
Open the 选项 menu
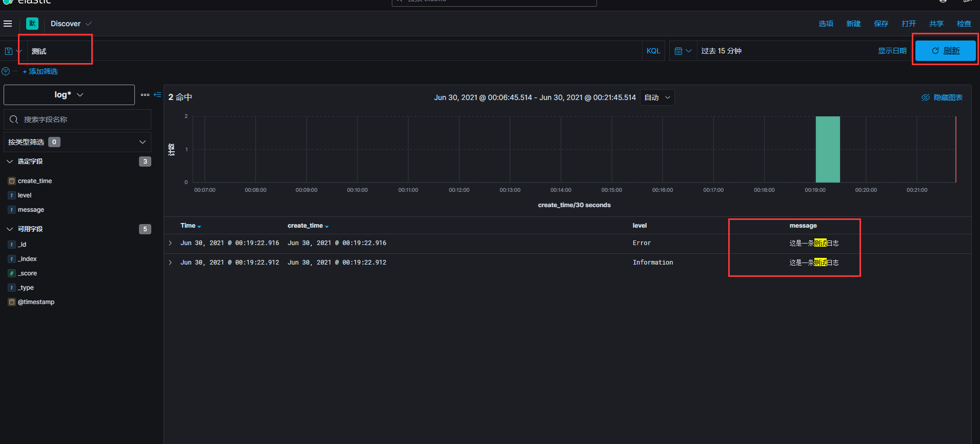(826, 24)
